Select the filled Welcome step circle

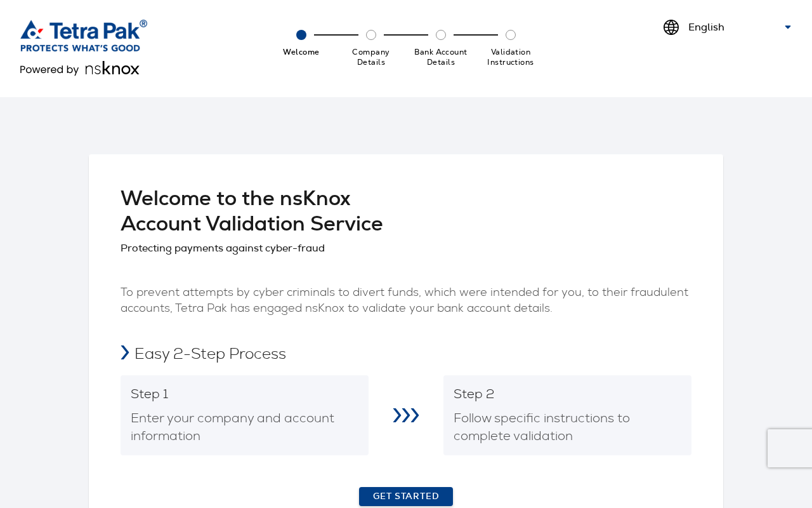[301, 35]
